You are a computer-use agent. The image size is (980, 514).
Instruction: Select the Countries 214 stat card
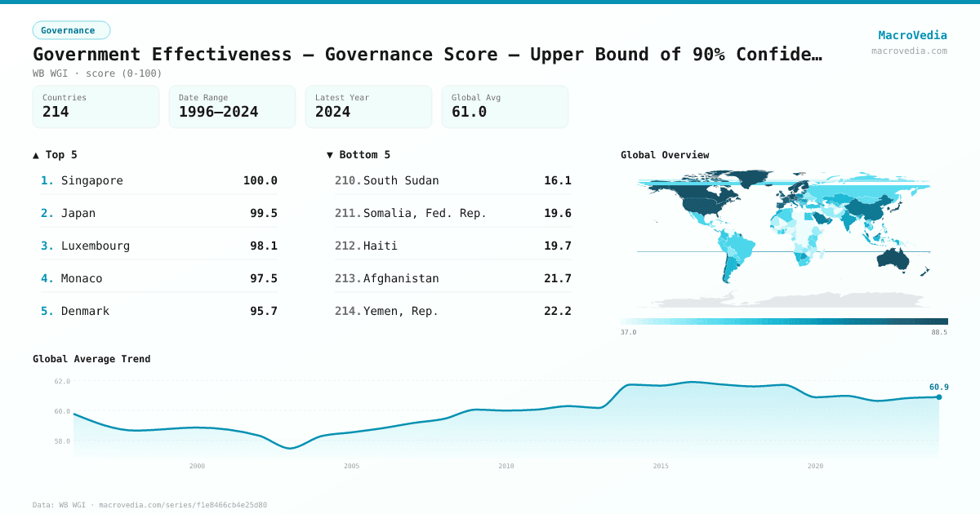[96, 107]
